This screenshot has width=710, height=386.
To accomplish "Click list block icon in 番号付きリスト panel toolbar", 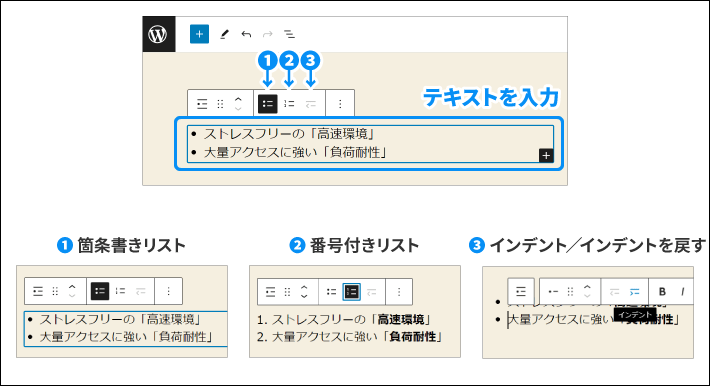I will point(270,292).
